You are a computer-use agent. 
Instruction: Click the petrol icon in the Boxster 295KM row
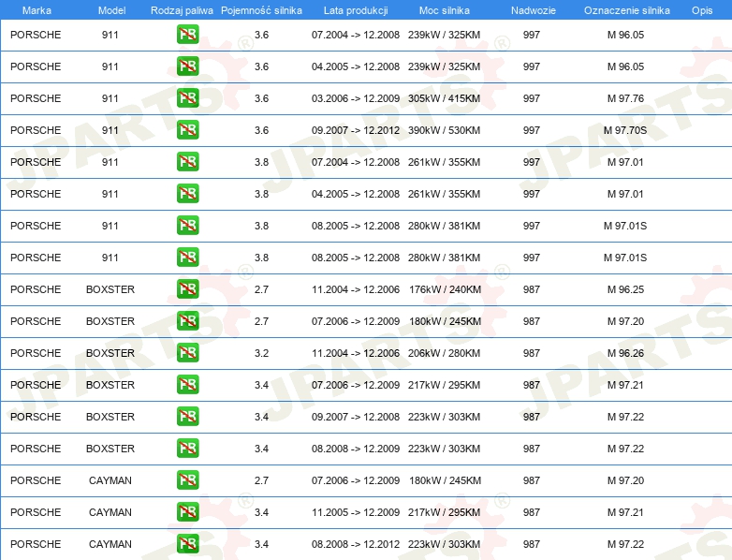tap(187, 385)
